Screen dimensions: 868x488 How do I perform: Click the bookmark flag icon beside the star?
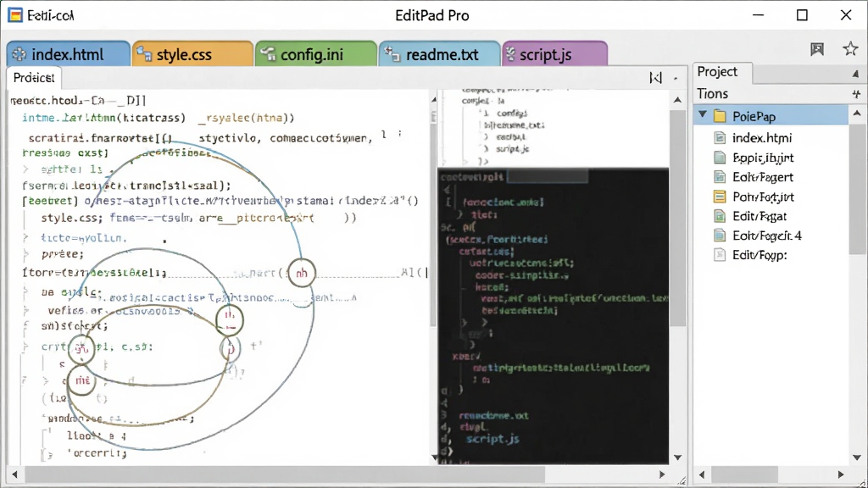point(817,49)
